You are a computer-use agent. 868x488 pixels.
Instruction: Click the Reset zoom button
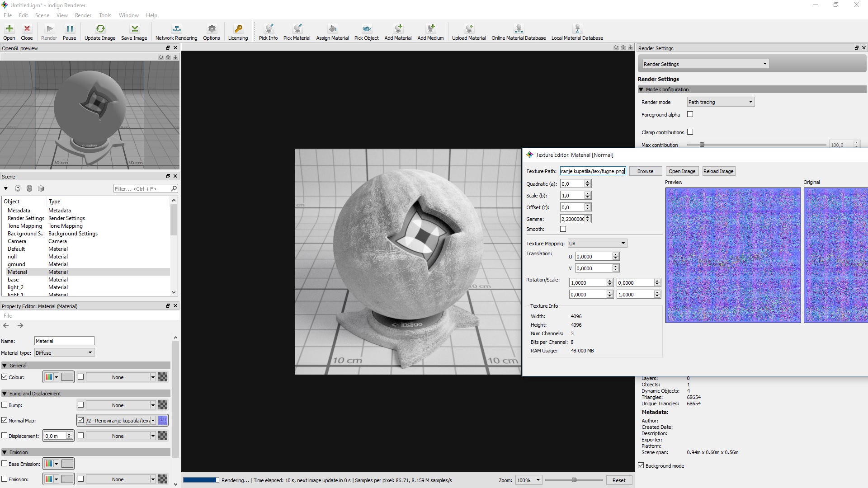pos(619,480)
